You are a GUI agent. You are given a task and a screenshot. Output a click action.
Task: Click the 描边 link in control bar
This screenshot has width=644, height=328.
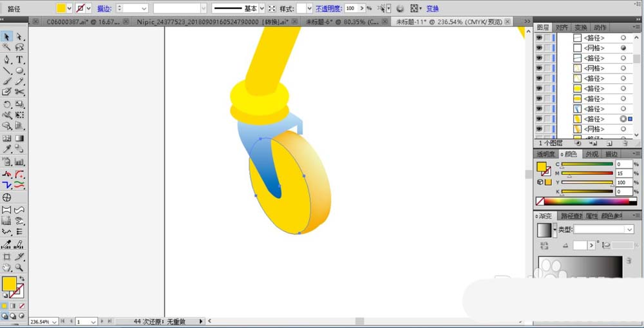pyautogui.click(x=104, y=8)
